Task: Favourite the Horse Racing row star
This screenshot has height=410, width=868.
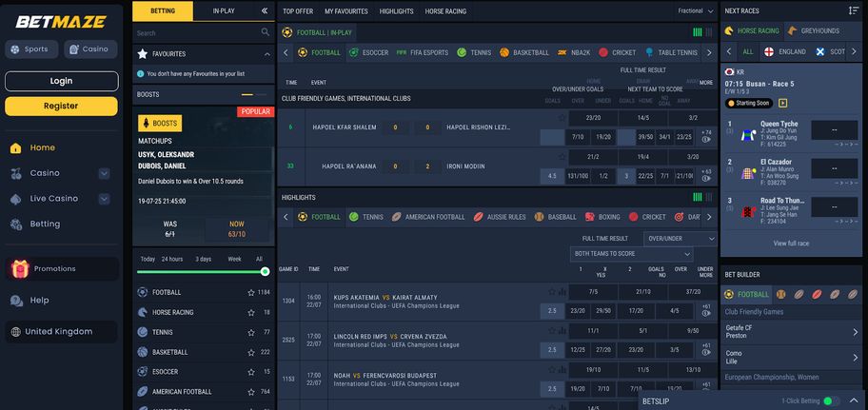Action: pos(251,313)
